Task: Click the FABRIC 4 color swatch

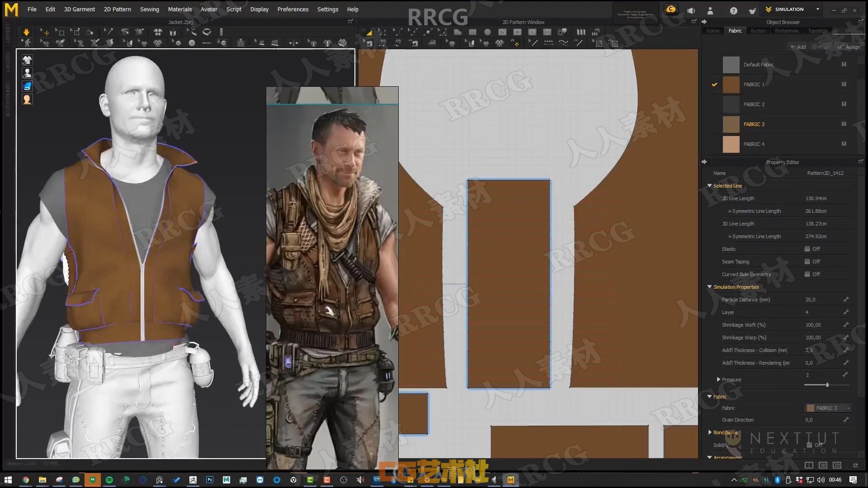Action: (731, 144)
